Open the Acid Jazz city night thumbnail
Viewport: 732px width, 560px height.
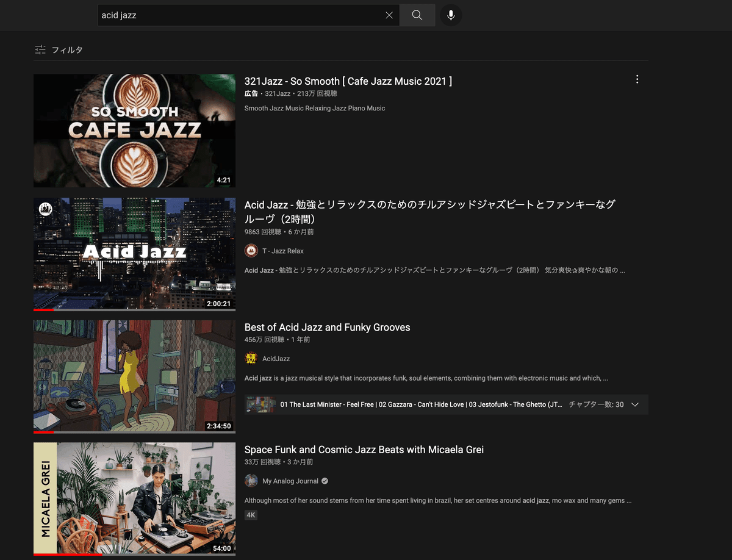coord(134,254)
